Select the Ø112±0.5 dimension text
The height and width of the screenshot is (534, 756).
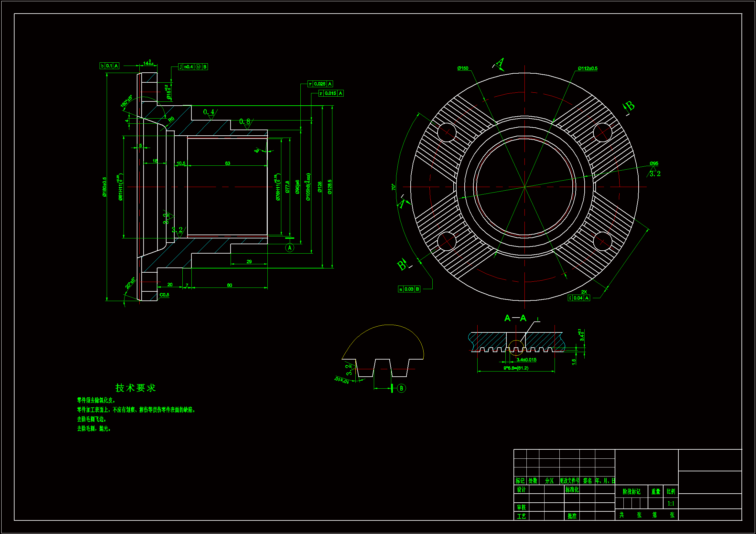588,68
